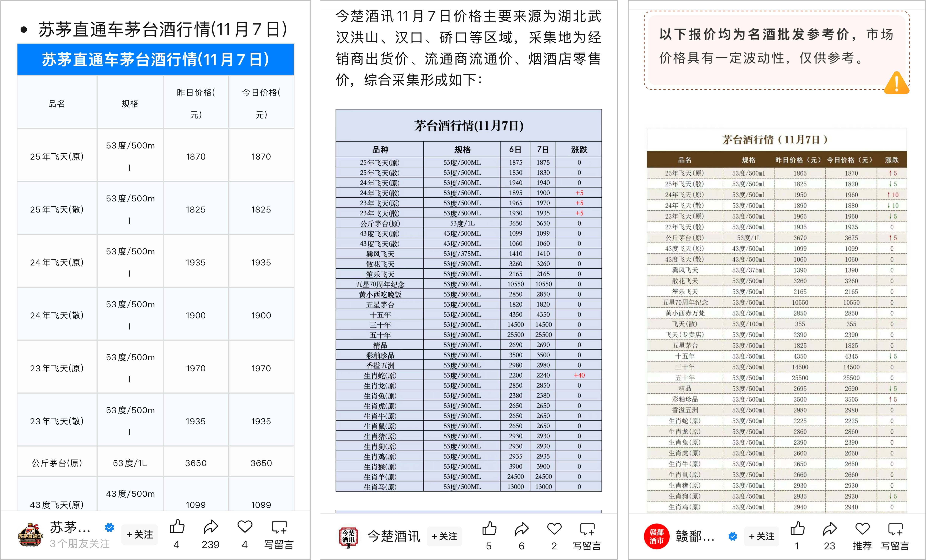926x560 pixels.
Task: Follow 赣鄱酒市 with +关注 button
Action: pos(761,536)
